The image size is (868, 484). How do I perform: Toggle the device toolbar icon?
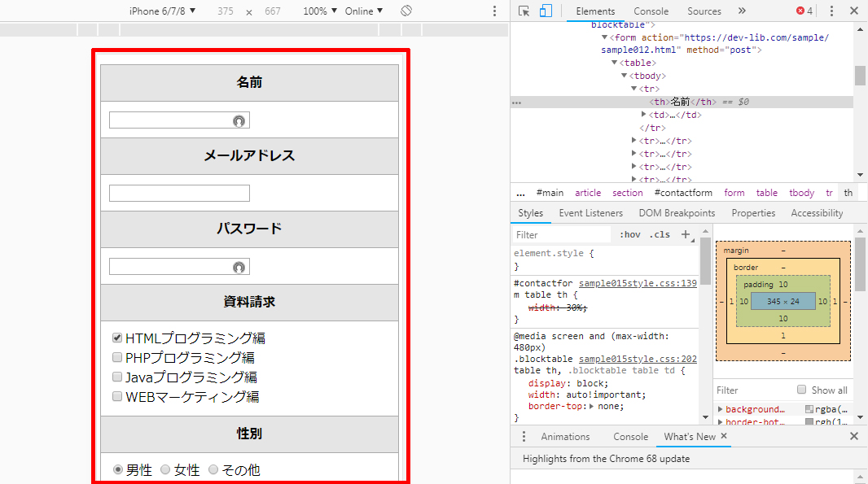tap(546, 11)
